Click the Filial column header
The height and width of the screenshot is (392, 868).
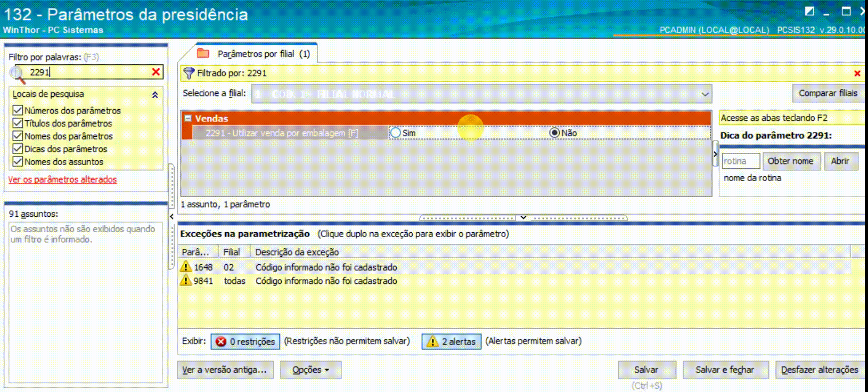pos(235,252)
